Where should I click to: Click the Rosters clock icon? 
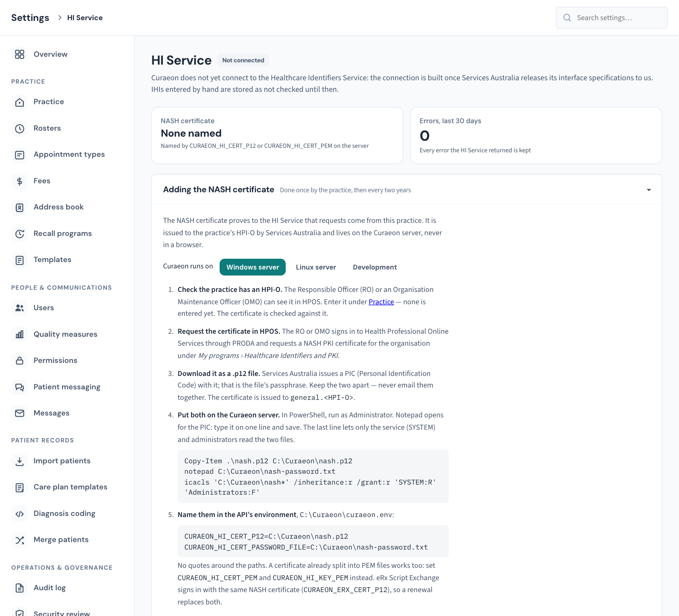[x=20, y=129]
